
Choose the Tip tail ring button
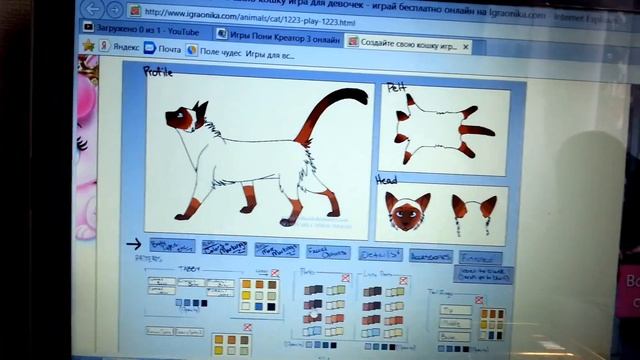456,310
